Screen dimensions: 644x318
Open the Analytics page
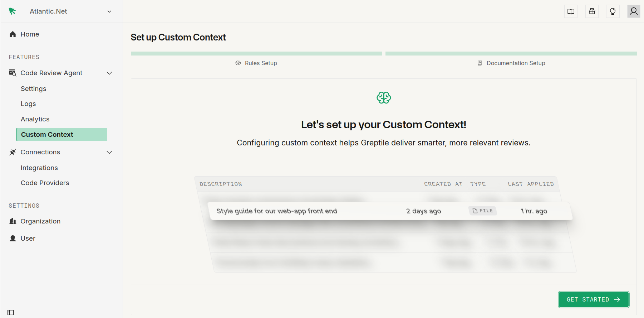coord(35,119)
